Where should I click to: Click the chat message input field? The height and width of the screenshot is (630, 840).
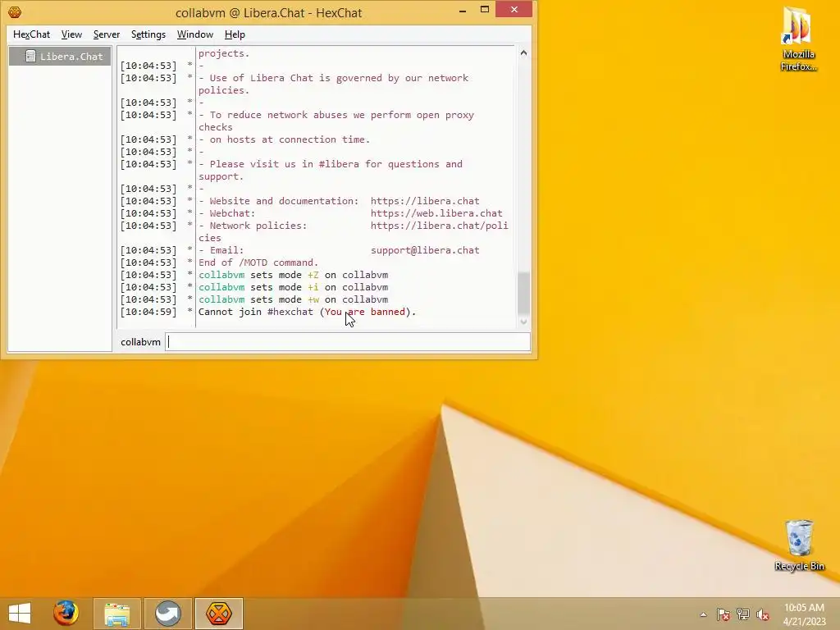348,342
